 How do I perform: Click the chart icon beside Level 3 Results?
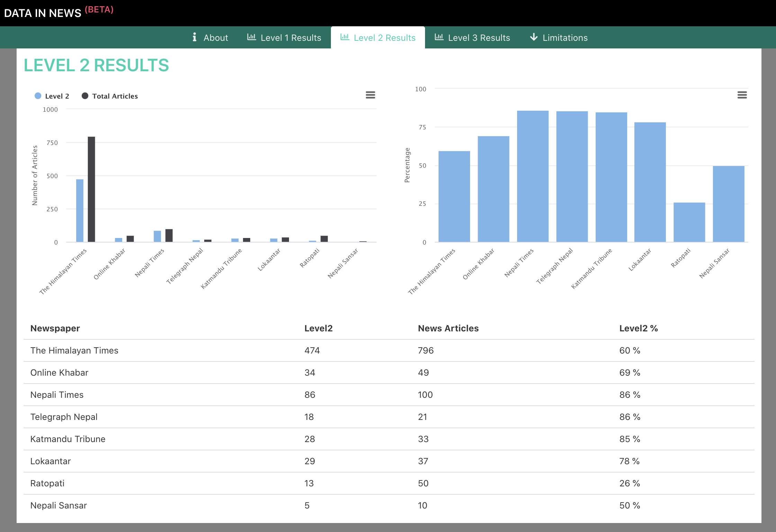[x=439, y=37]
